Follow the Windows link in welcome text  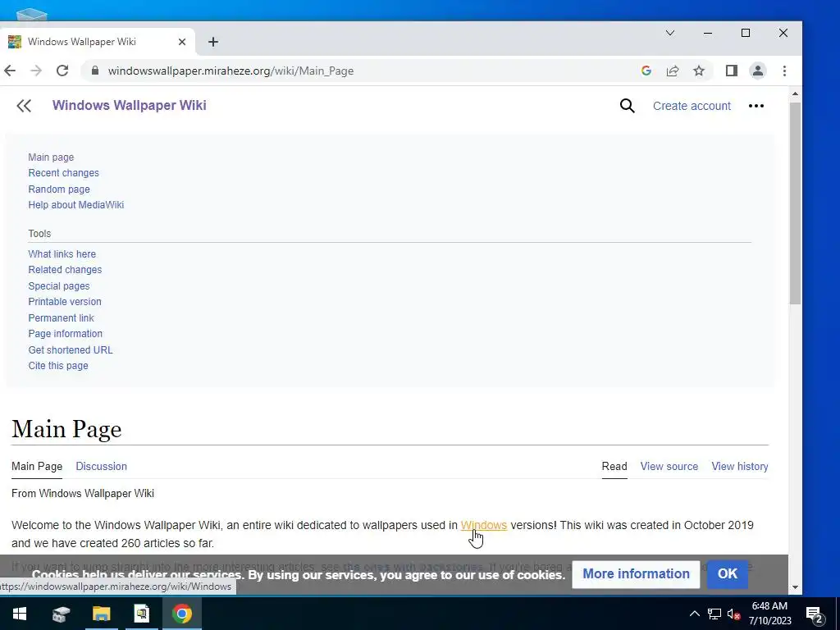[484, 525]
